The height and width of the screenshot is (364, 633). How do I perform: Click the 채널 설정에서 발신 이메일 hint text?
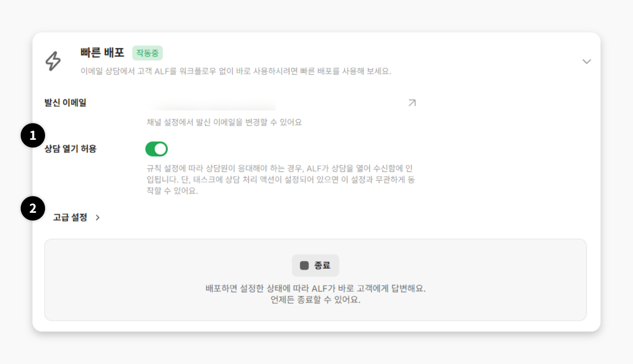point(224,122)
